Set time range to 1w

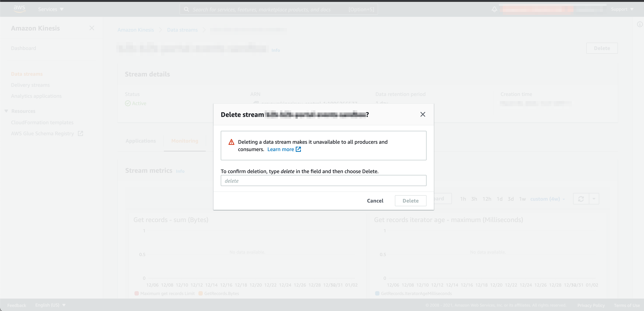pyautogui.click(x=523, y=199)
